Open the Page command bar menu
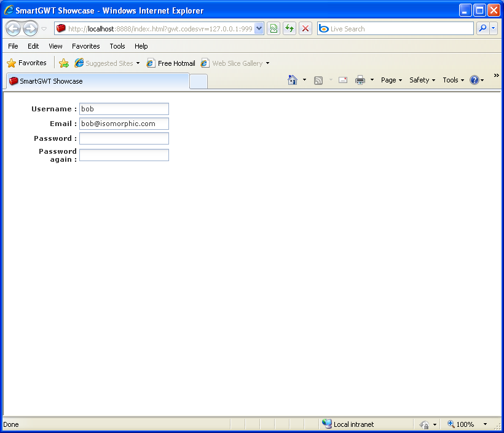The width and height of the screenshot is (504, 433). (x=391, y=80)
